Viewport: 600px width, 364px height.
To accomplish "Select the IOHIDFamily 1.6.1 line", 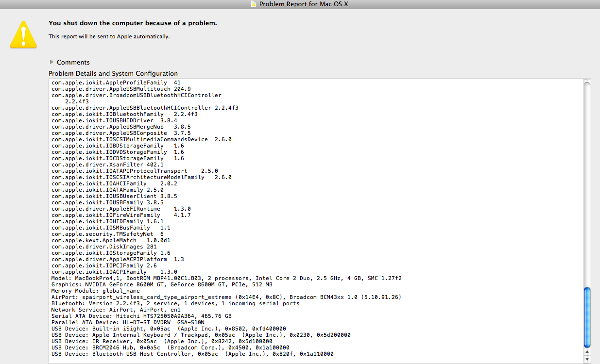I will click(x=107, y=221).
